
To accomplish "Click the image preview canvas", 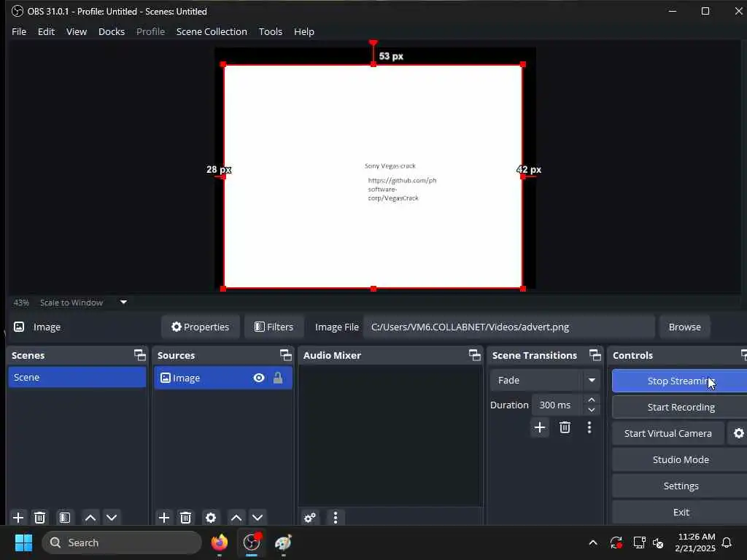I will point(373,176).
